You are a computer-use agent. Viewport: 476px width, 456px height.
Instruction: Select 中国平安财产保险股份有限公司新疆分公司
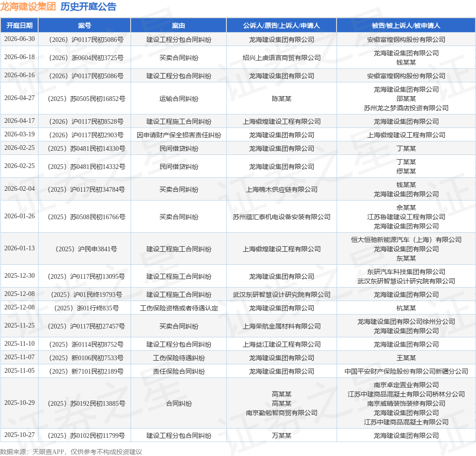tap(406, 371)
